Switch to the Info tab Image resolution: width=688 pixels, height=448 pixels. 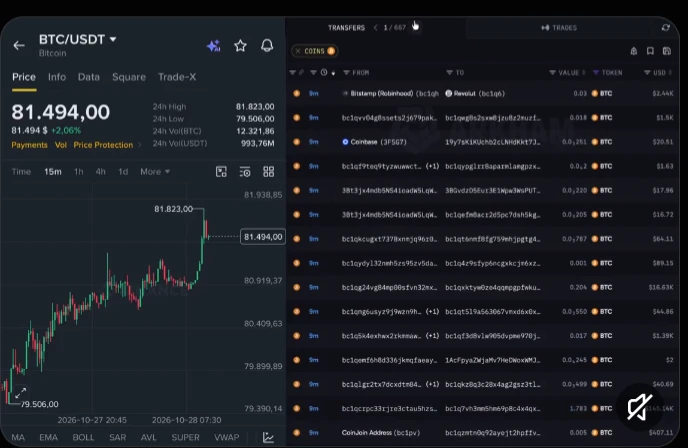[57, 77]
